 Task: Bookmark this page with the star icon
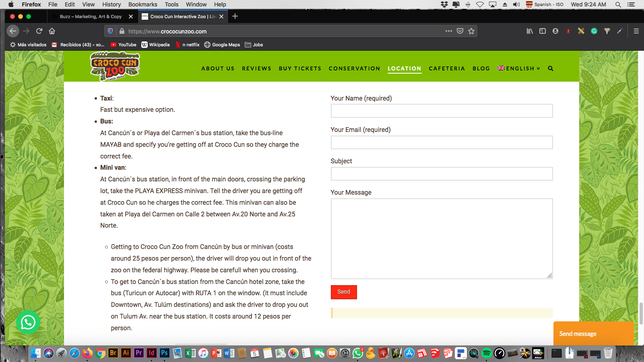point(471,31)
